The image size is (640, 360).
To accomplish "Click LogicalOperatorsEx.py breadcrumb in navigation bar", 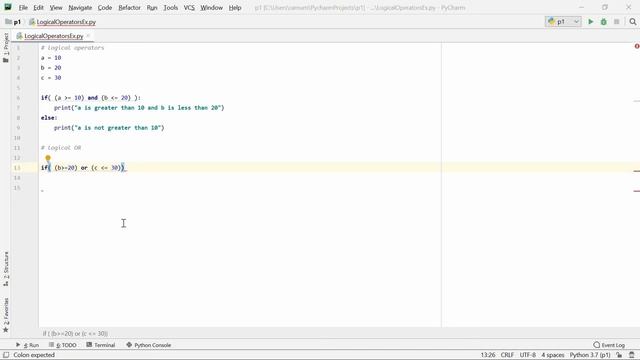I will [62, 22].
